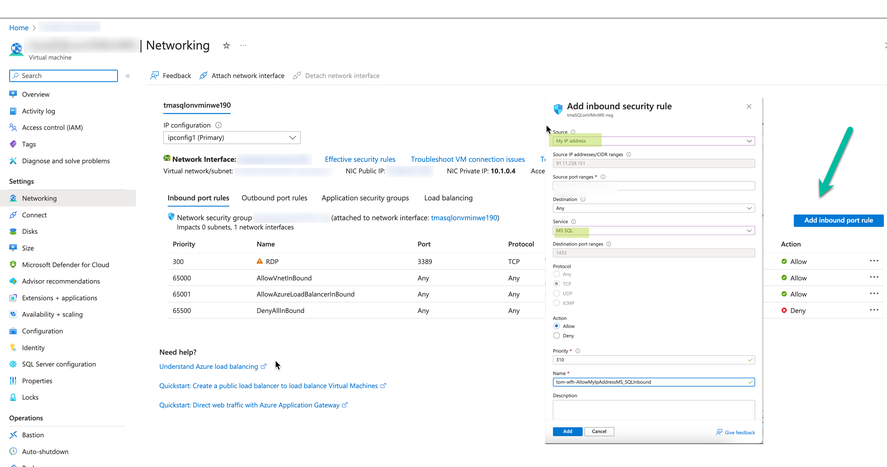887x467 pixels.
Task: Click Feedback in the toolbar
Action: 170,76
